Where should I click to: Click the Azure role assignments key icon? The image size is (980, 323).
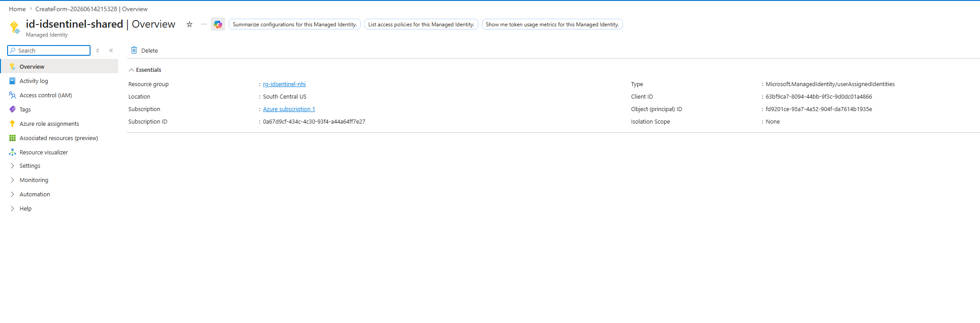click(x=12, y=124)
